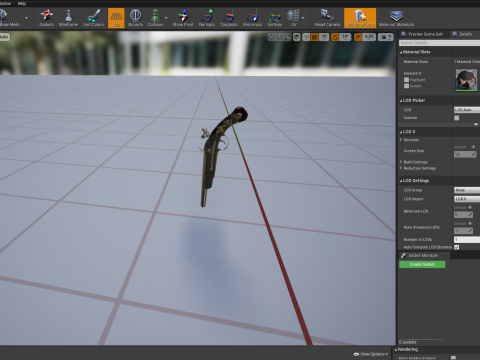Click the LOD Auto viewport button

coord(4,37)
